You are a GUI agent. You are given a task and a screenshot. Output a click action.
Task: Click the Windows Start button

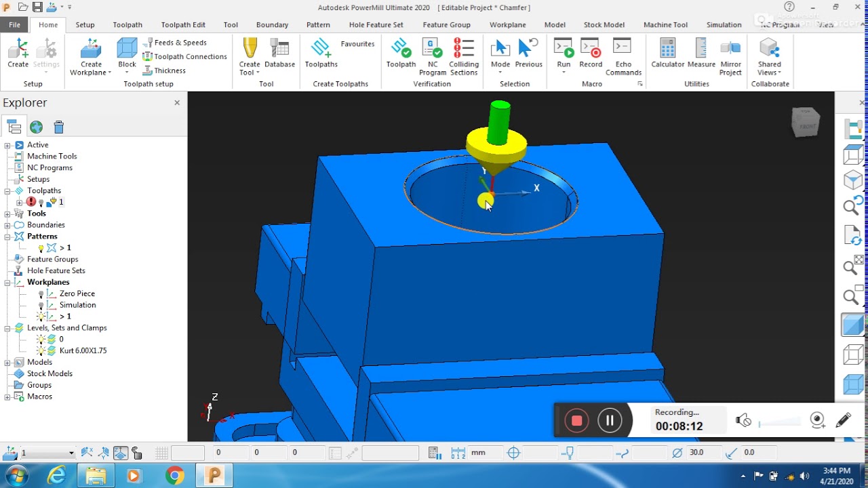[x=16, y=475]
